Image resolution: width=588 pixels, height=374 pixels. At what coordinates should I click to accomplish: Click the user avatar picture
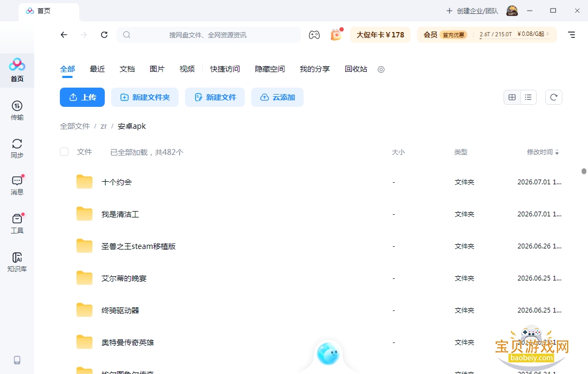click(512, 11)
